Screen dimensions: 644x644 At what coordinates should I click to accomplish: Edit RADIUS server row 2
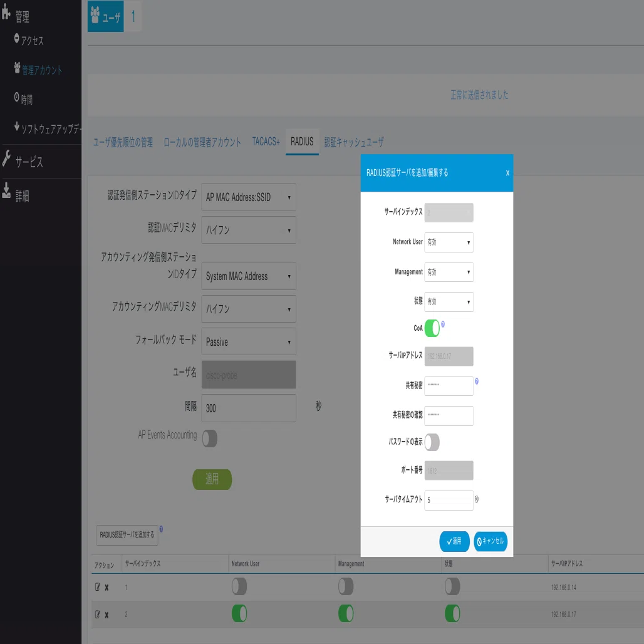pos(97,615)
